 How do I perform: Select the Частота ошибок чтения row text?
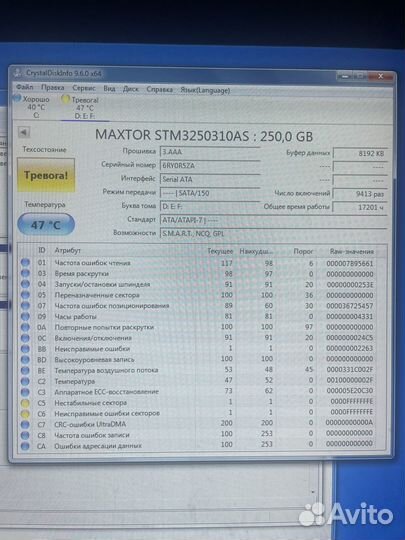point(92,263)
